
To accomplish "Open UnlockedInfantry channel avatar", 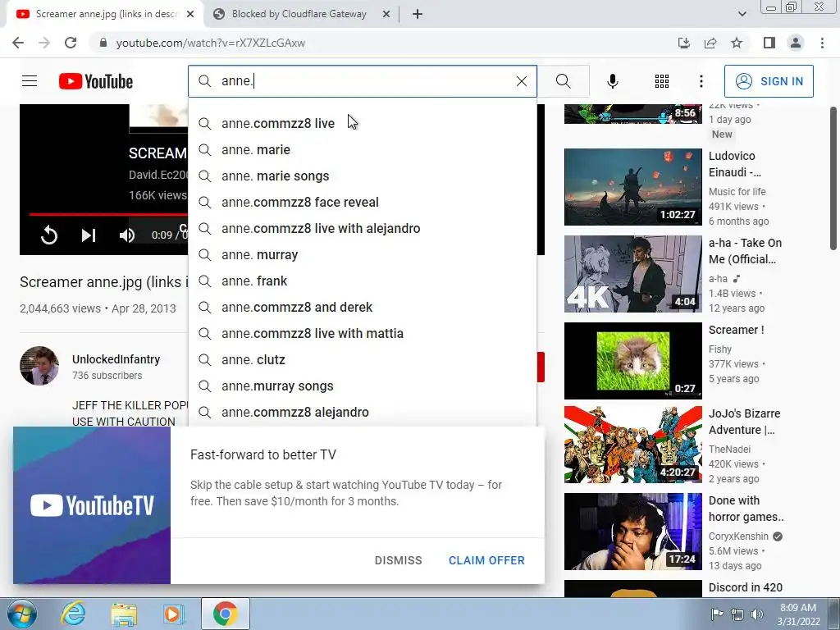I will [39, 366].
